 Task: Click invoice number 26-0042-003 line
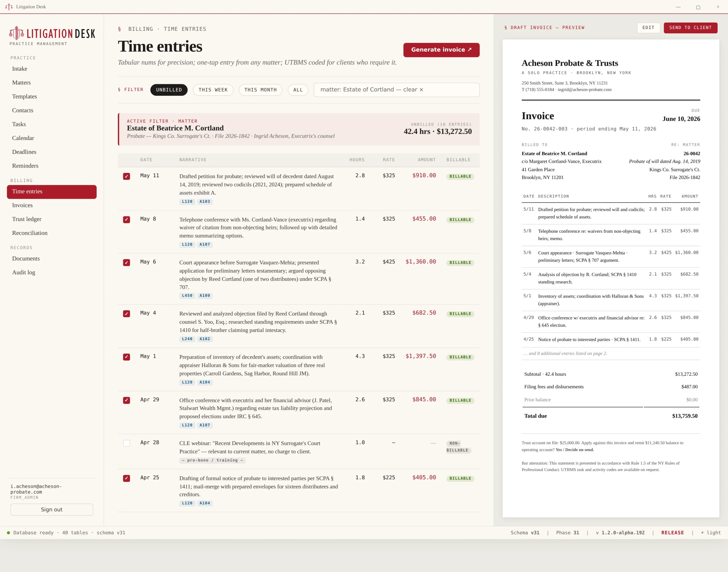coord(589,129)
